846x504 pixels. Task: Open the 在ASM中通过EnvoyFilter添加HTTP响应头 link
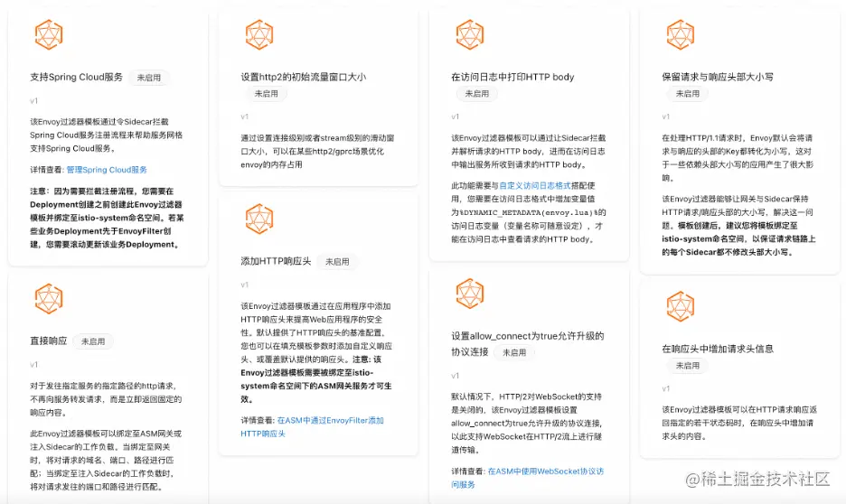point(312,427)
